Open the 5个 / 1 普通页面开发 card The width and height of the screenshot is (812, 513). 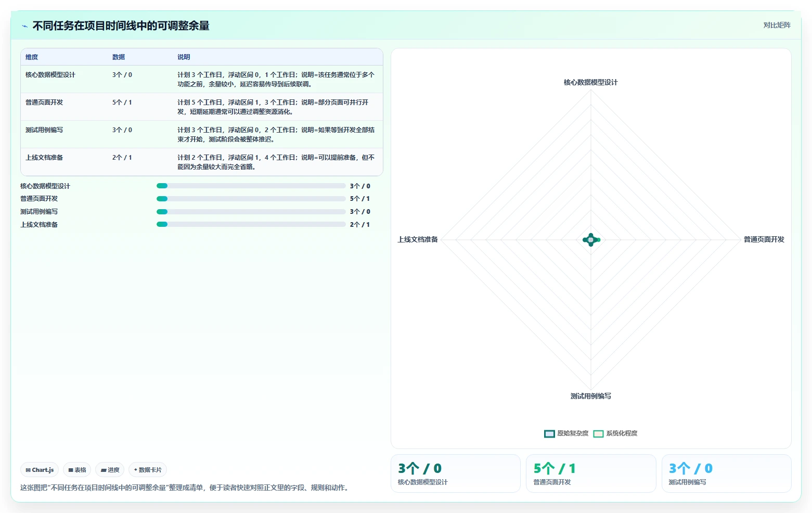pos(591,473)
